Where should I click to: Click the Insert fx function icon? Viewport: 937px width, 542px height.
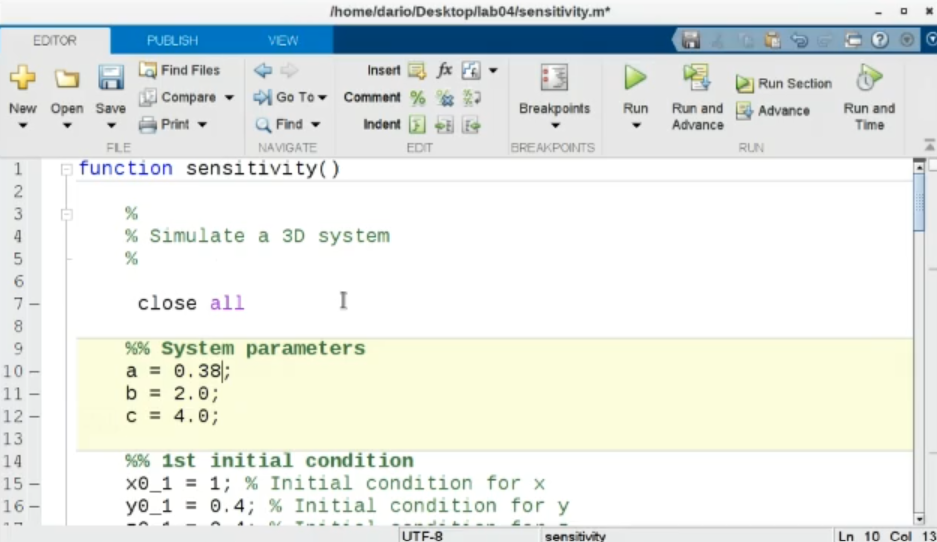pyautogui.click(x=444, y=71)
